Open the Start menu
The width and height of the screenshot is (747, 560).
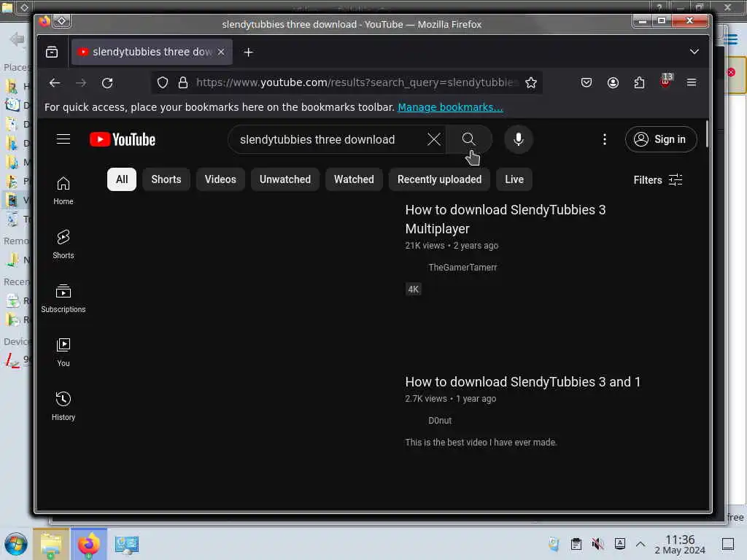(16, 544)
